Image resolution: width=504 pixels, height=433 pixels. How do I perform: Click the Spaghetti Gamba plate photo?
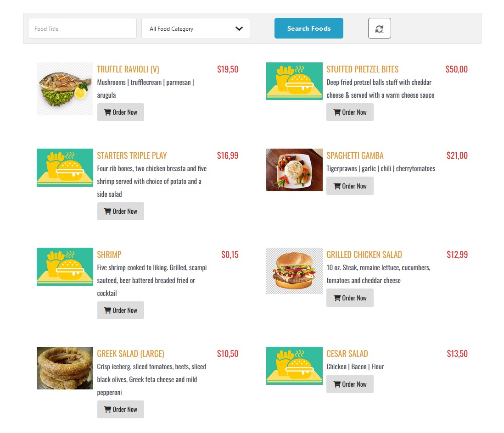coord(294,170)
